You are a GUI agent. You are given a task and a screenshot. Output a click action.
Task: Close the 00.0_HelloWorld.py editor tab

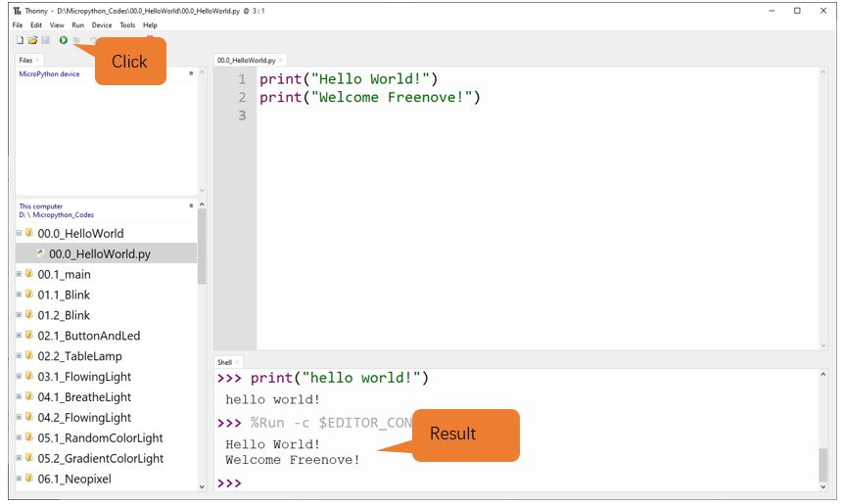tap(280, 61)
